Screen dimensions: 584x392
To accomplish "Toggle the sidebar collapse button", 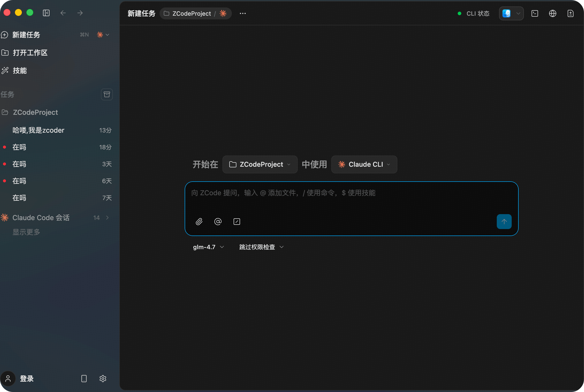I will pyautogui.click(x=46, y=13).
